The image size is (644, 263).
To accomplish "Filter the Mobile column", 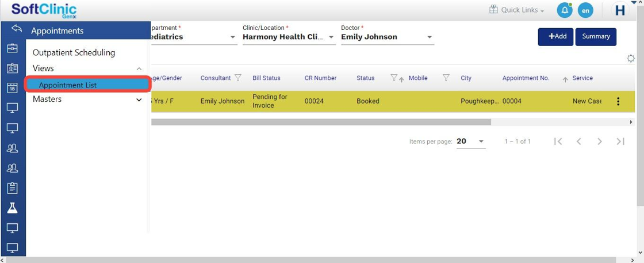I will tap(446, 77).
